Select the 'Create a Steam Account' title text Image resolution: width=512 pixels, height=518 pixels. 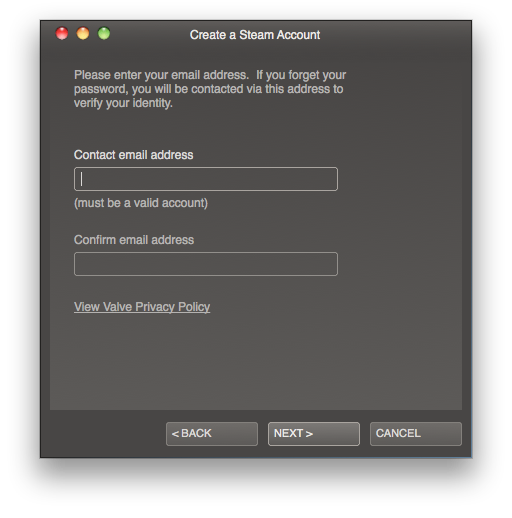coord(255,35)
